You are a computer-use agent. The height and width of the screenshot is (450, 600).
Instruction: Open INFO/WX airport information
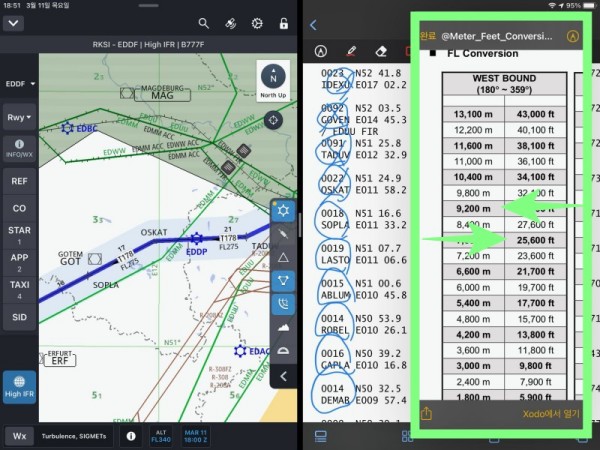(x=19, y=148)
